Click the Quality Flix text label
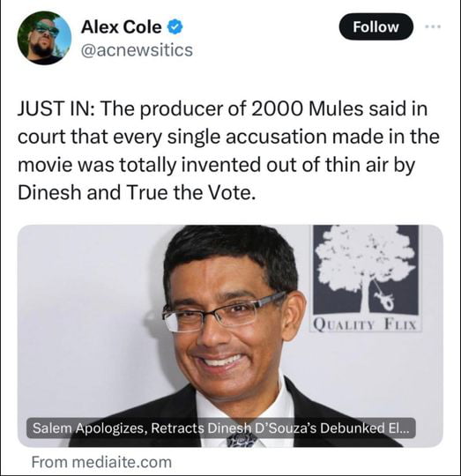Screen dimensions: 461x476 click(x=366, y=324)
